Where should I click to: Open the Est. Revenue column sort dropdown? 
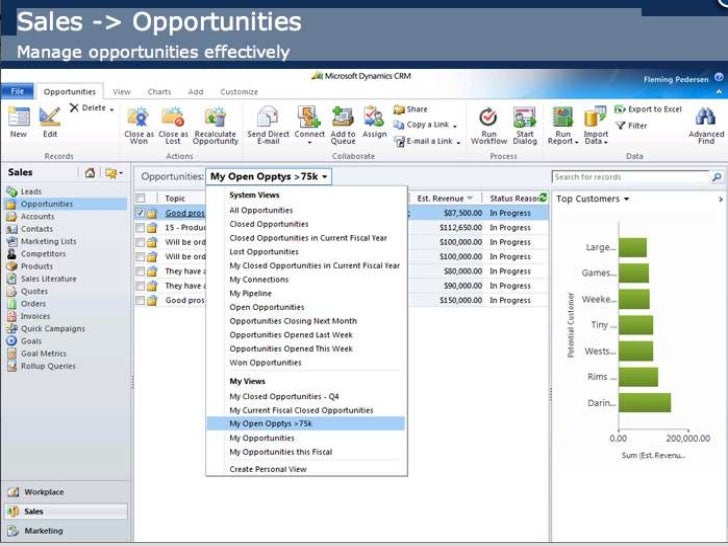[470, 198]
